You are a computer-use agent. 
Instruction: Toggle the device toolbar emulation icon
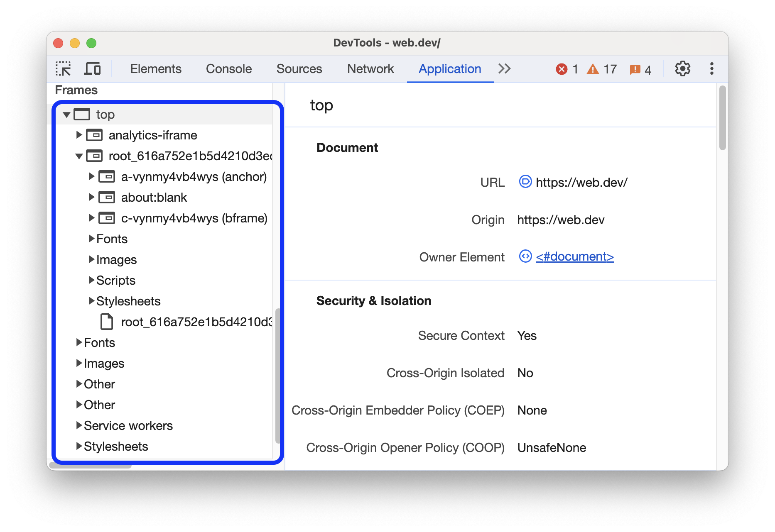[x=92, y=68]
